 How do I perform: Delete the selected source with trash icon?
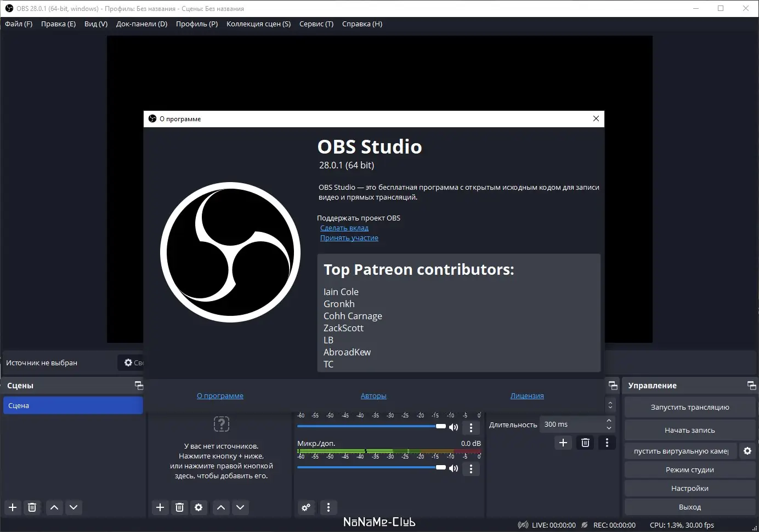(x=179, y=507)
